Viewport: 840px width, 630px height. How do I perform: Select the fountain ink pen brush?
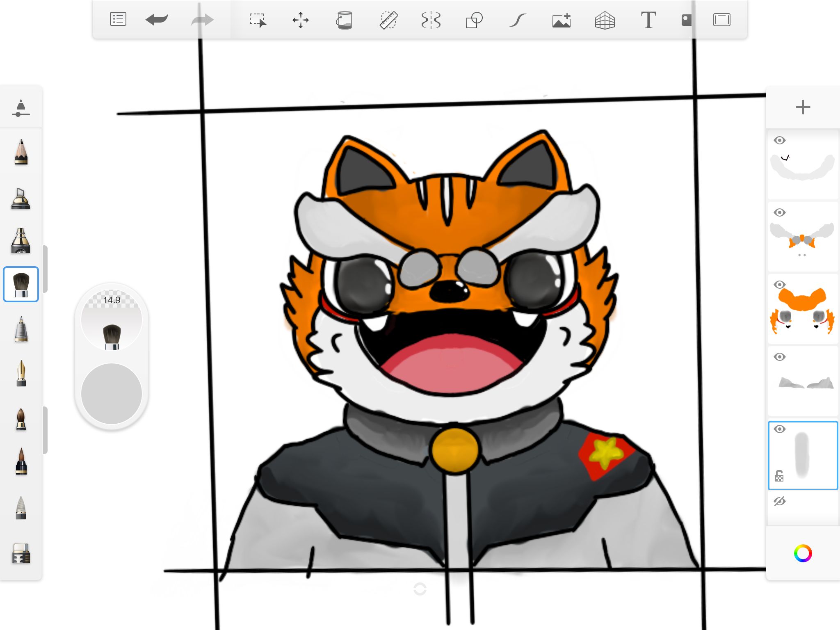(x=21, y=373)
